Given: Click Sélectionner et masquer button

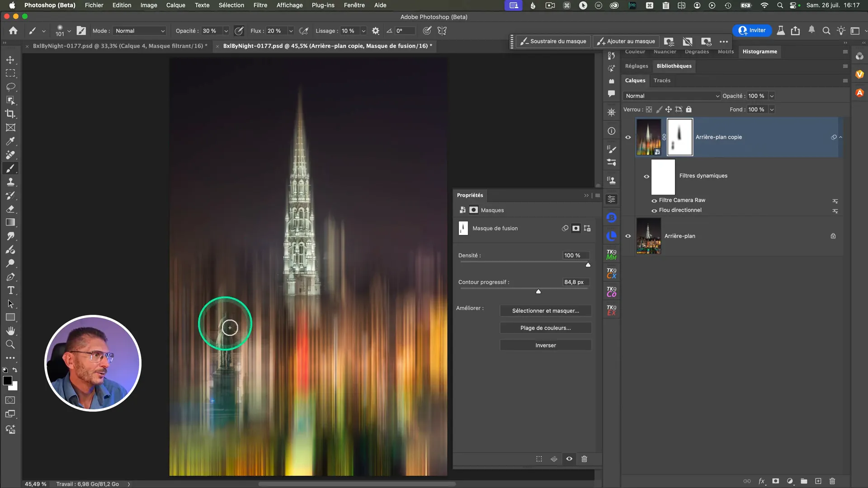Looking at the screenshot, I should (545, 311).
